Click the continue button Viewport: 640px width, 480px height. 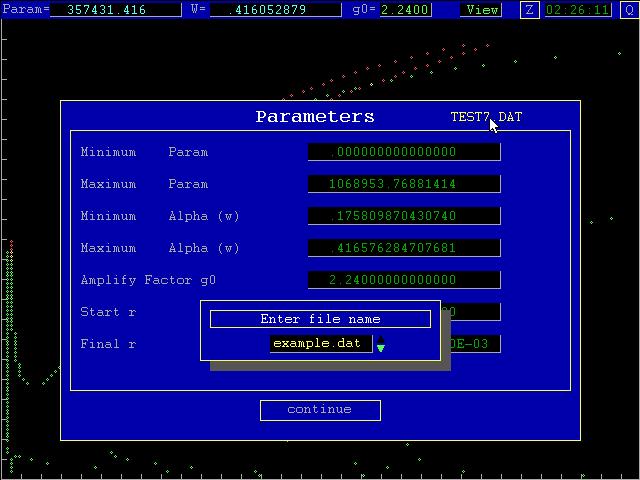320,410
